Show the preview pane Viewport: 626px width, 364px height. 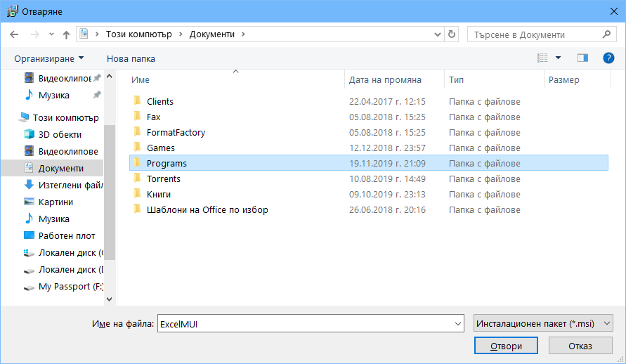point(582,58)
